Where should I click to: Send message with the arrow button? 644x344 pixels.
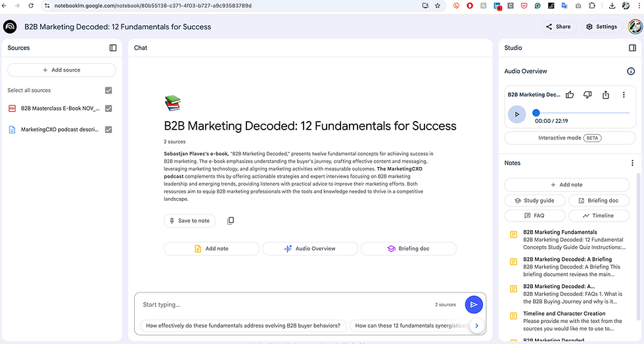pos(474,305)
